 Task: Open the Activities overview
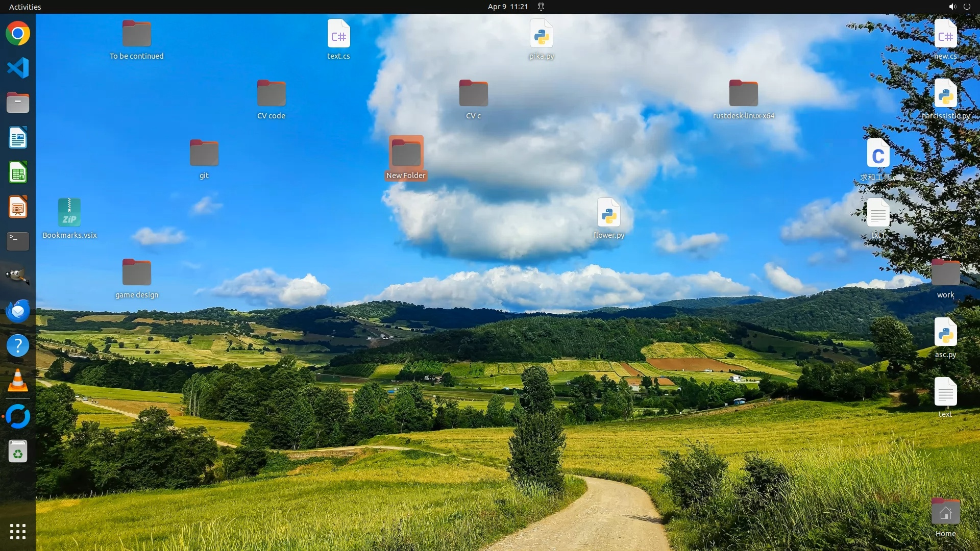point(25,7)
